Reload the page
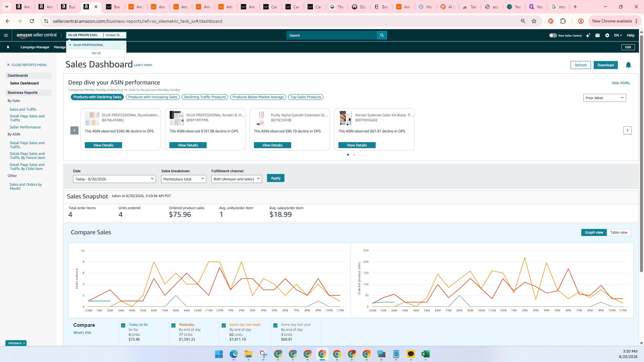Screen dimensions: 644x362 [32, 21]
